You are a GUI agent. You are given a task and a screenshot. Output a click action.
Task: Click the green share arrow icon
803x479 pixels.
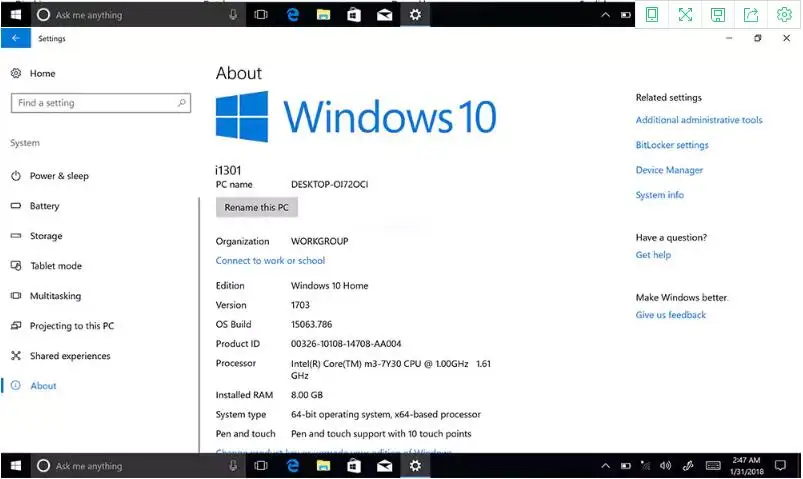[751, 14]
